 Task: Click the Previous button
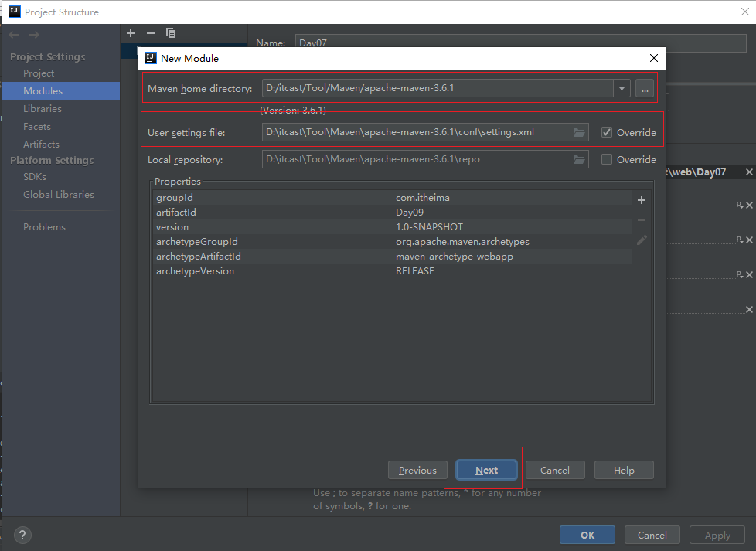(417, 470)
